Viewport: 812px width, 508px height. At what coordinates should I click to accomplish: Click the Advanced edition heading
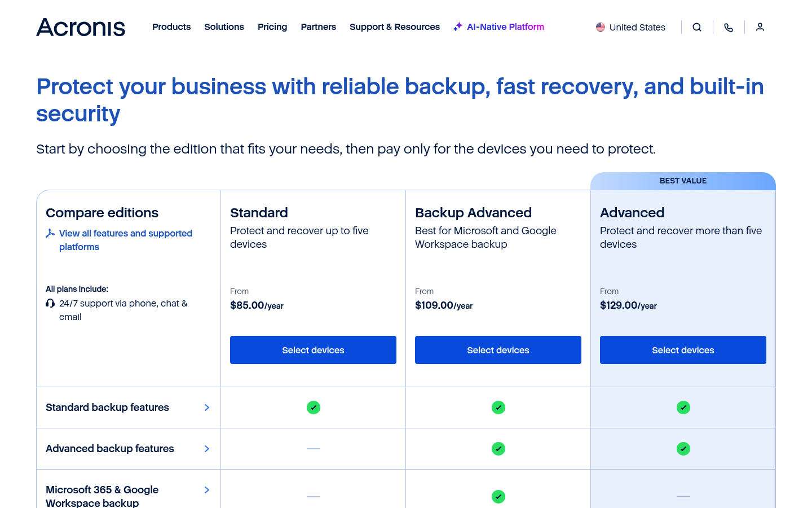click(x=632, y=213)
